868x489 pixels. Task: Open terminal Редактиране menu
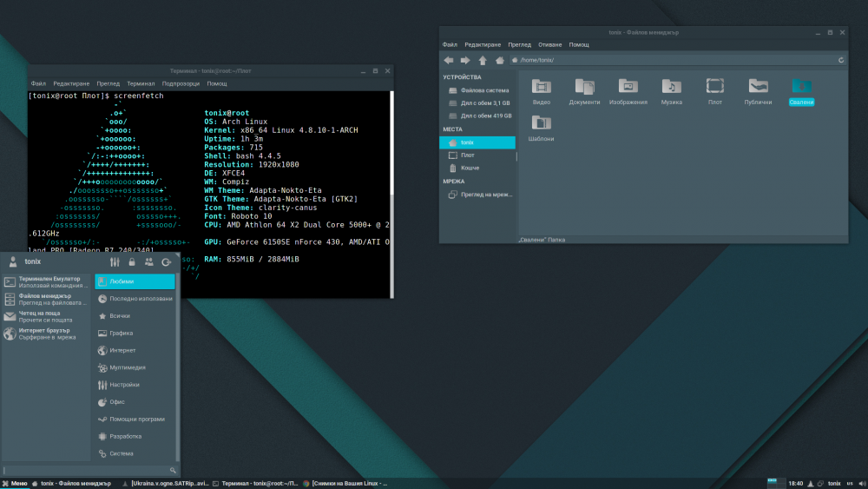point(71,83)
